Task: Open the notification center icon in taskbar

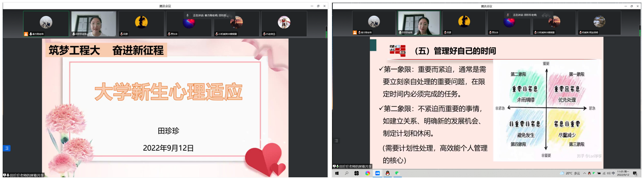Action: click(x=635, y=173)
